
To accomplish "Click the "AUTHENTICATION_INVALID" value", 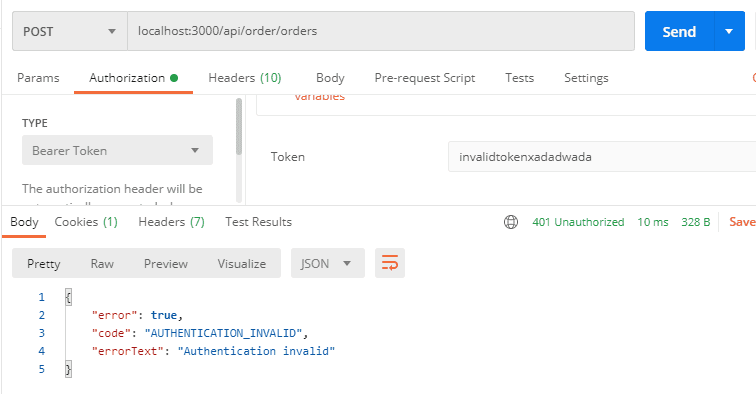I will click(223, 333).
